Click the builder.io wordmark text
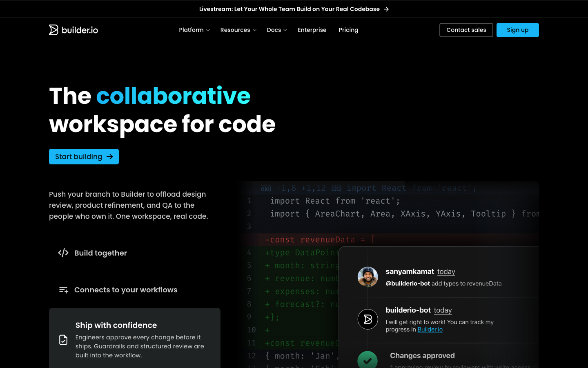 pos(80,30)
